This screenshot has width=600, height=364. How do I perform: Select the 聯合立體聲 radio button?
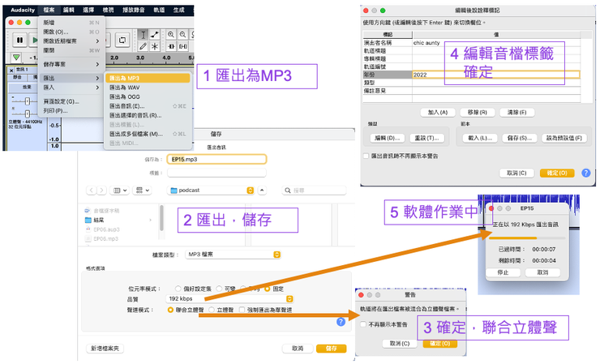(170, 310)
